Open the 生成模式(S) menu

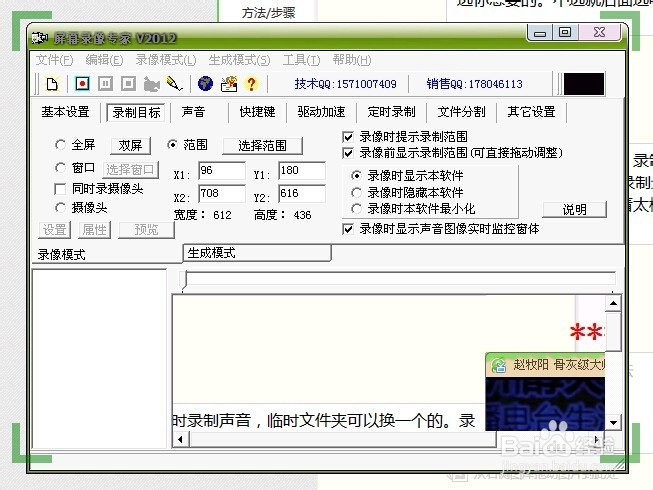(x=239, y=60)
